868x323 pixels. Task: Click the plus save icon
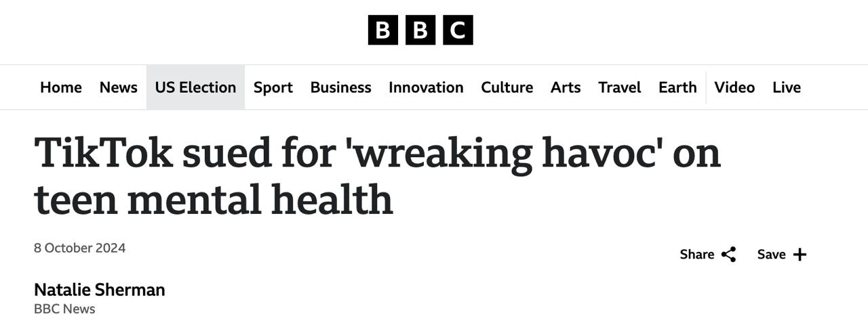800,255
